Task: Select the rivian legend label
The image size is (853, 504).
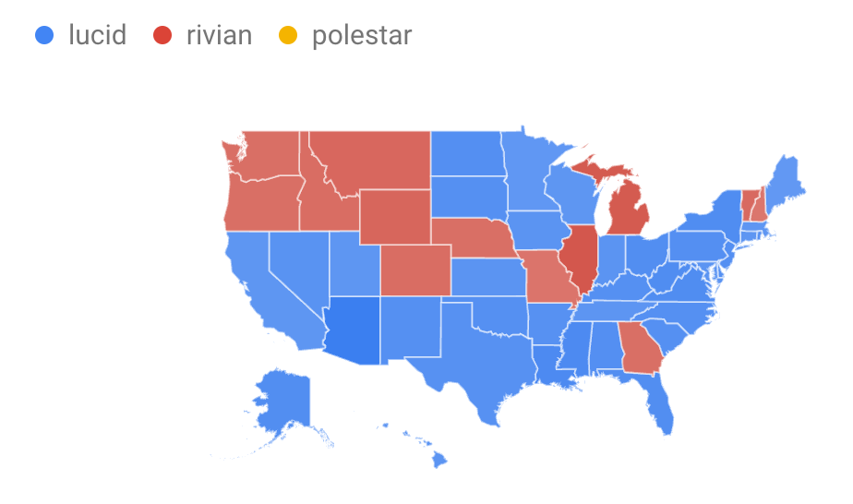Action: click(219, 35)
